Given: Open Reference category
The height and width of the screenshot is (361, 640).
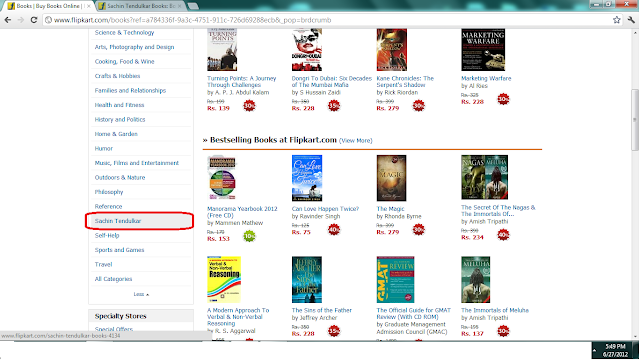Looking at the screenshot, I should tap(109, 207).
